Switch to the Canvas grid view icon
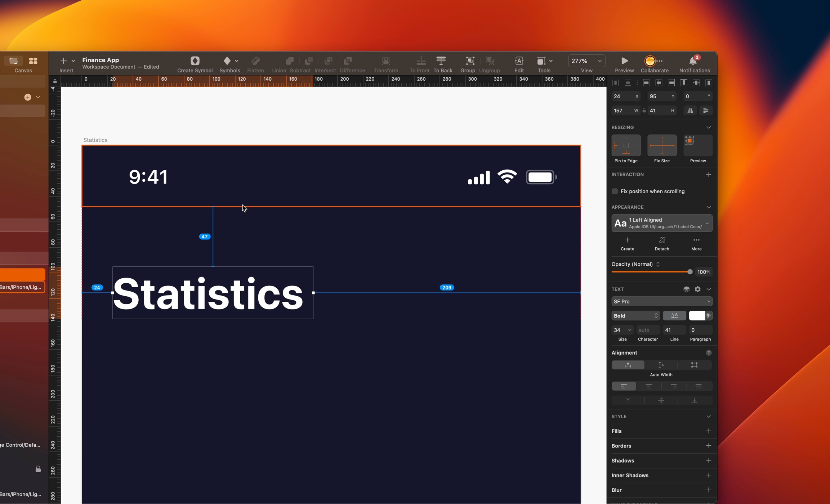This screenshot has width=830, height=504. click(x=33, y=61)
